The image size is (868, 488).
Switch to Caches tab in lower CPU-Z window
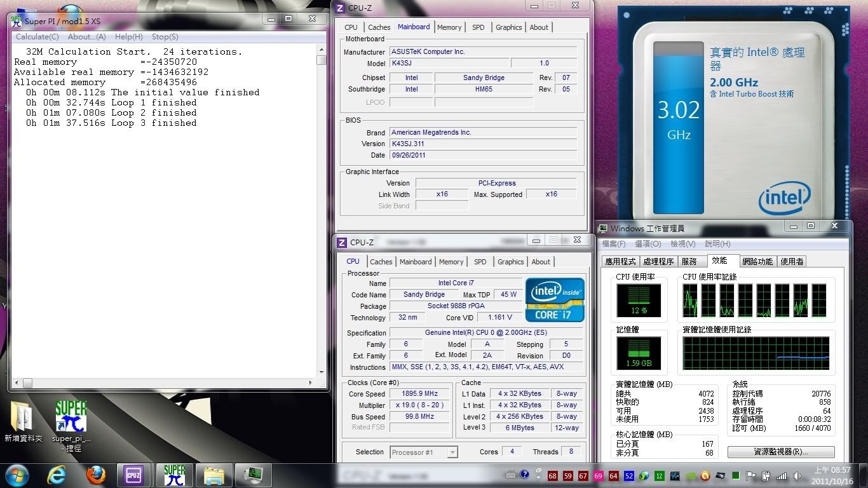click(381, 262)
